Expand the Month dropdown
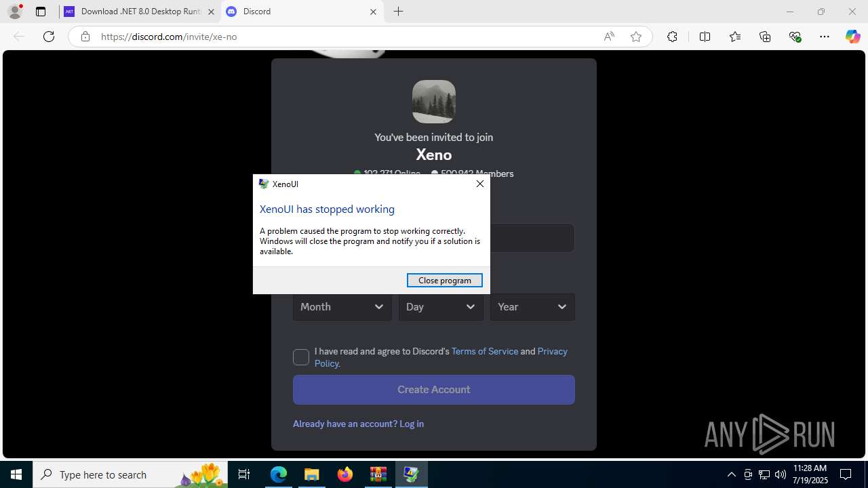 point(342,307)
